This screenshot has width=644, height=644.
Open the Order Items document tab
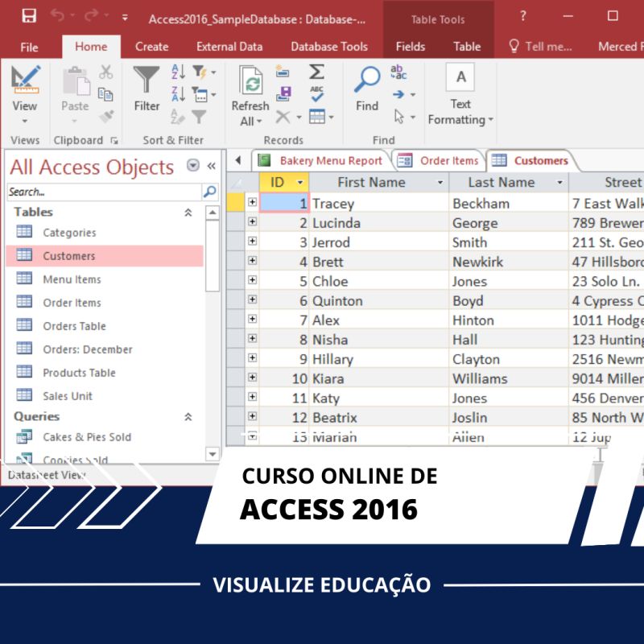coord(439,160)
